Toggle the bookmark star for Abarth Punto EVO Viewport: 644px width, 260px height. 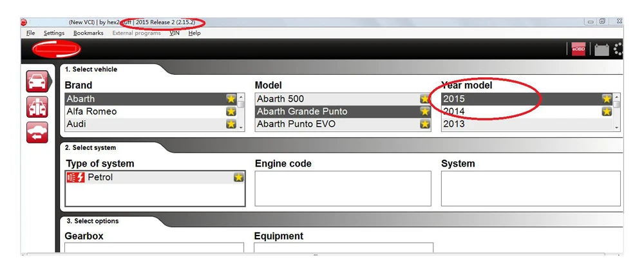[424, 124]
